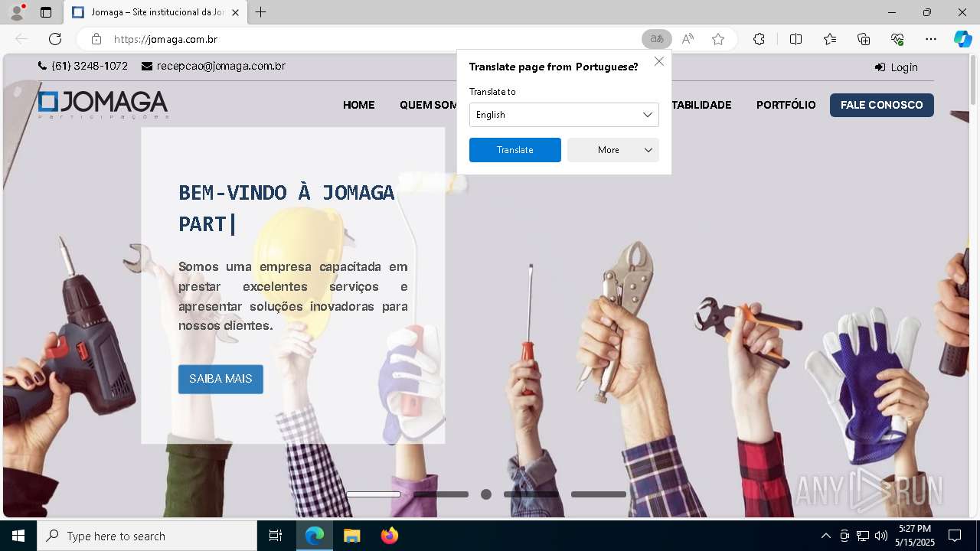Click the address bar URL
This screenshot has height=551, width=980.
pos(165,39)
